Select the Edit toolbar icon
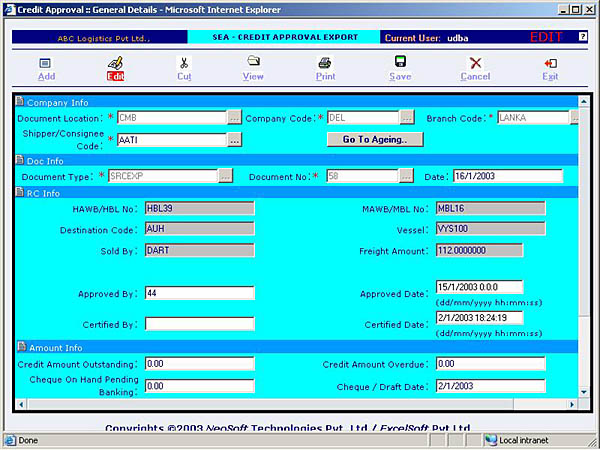Viewport: 600px width, 450px height. [115, 63]
